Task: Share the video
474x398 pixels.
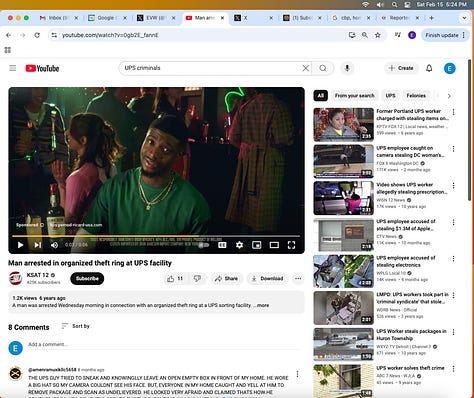Action: 226,279
